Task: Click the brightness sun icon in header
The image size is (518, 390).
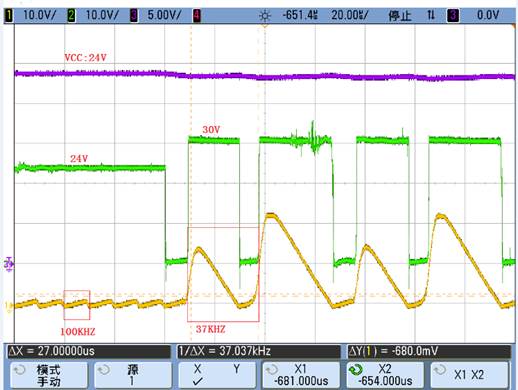Action: click(x=265, y=16)
